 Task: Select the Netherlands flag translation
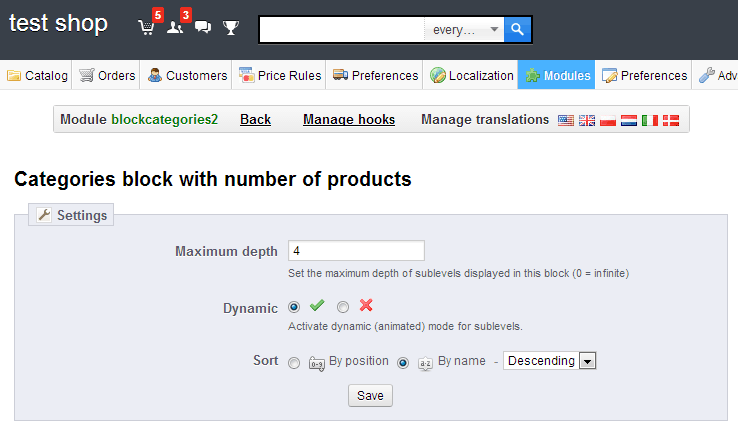628,120
